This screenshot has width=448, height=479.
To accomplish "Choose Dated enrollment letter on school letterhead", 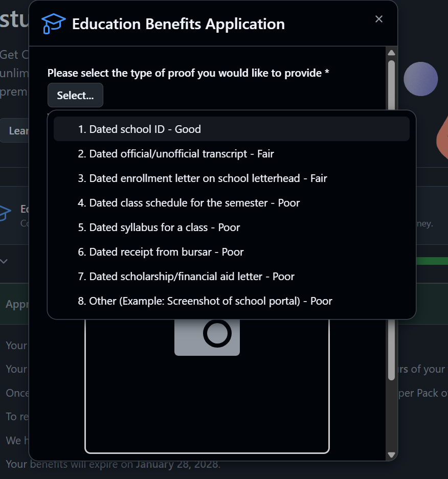I will click(x=231, y=178).
